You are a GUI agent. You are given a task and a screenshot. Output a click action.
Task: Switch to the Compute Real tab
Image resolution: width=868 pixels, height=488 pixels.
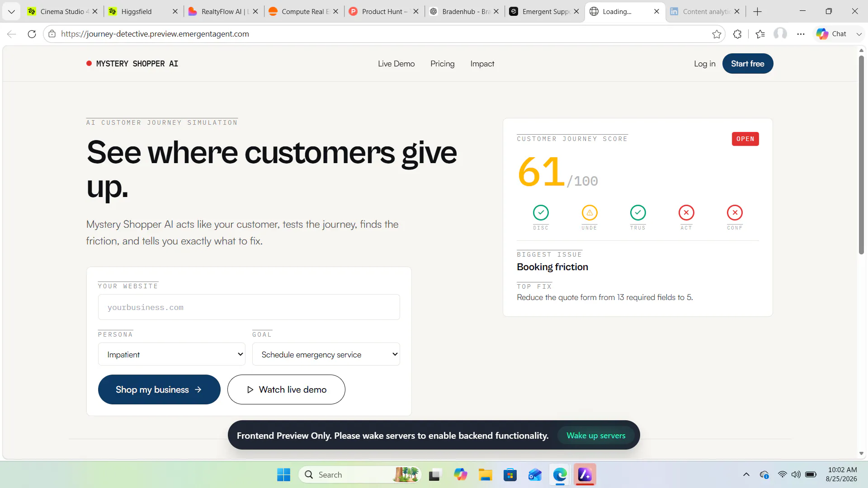(x=304, y=11)
